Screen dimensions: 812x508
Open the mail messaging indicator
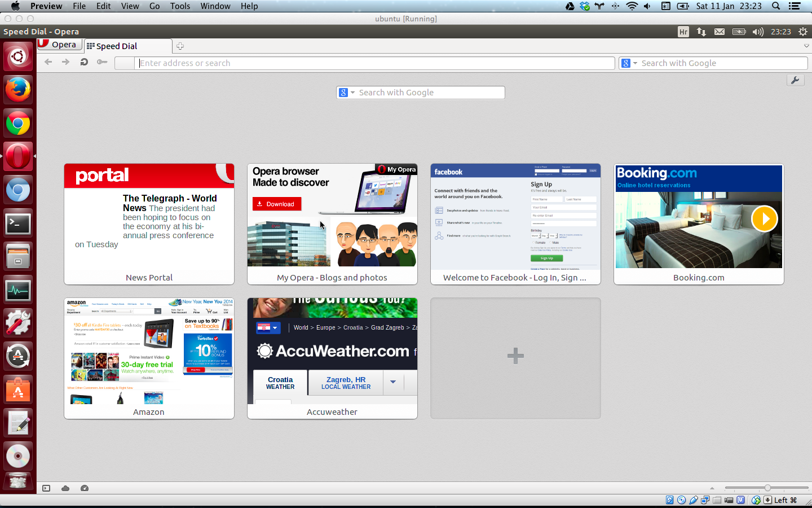(720, 32)
